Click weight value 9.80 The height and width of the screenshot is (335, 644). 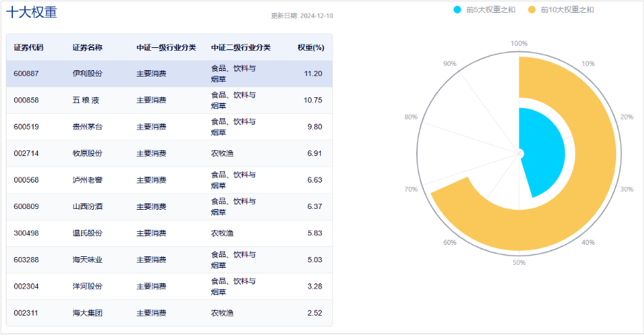(x=314, y=127)
